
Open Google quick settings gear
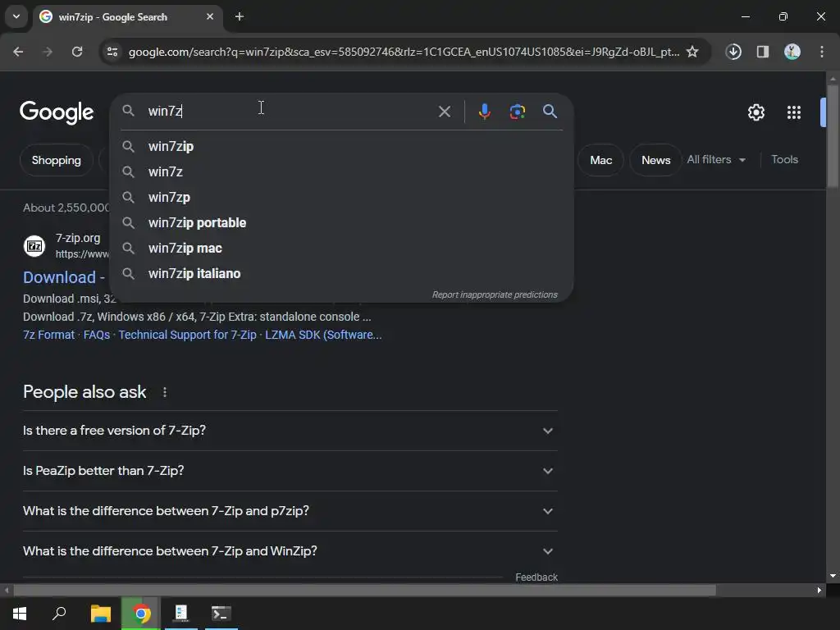(756, 112)
